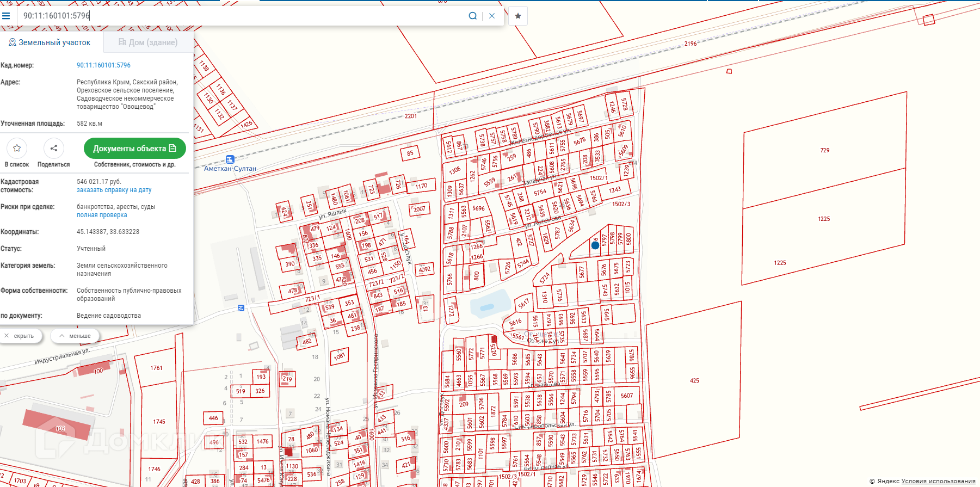
Task: Switch to Дом (здание) tab
Action: [x=148, y=42]
